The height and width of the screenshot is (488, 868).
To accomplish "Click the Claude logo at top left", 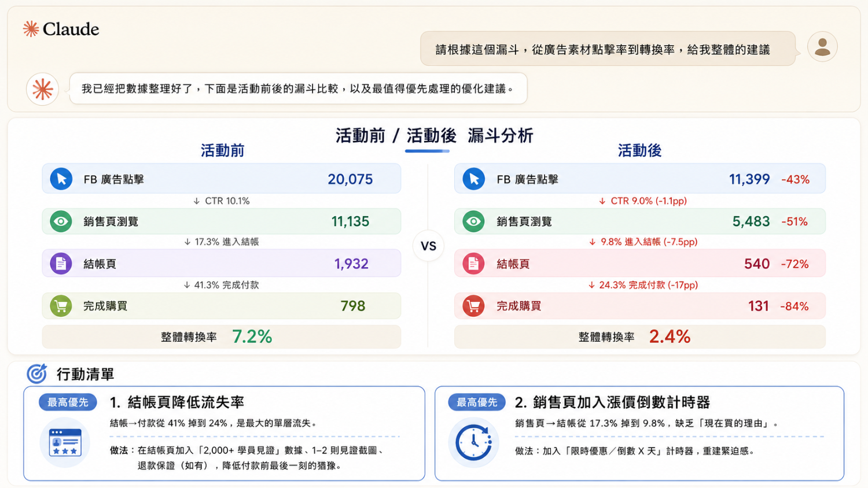I will [61, 29].
